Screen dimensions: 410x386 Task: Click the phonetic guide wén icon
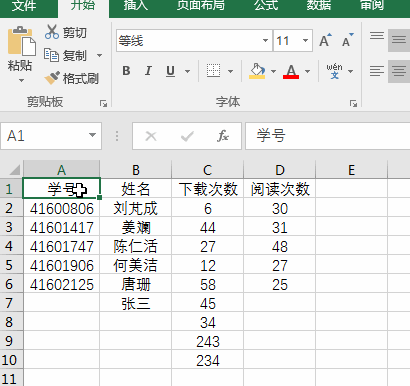[334, 71]
